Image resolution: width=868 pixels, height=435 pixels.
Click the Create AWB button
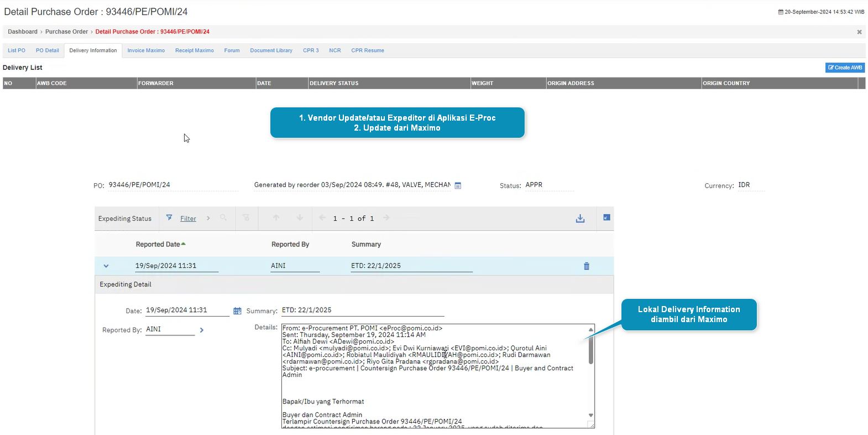(x=845, y=68)
